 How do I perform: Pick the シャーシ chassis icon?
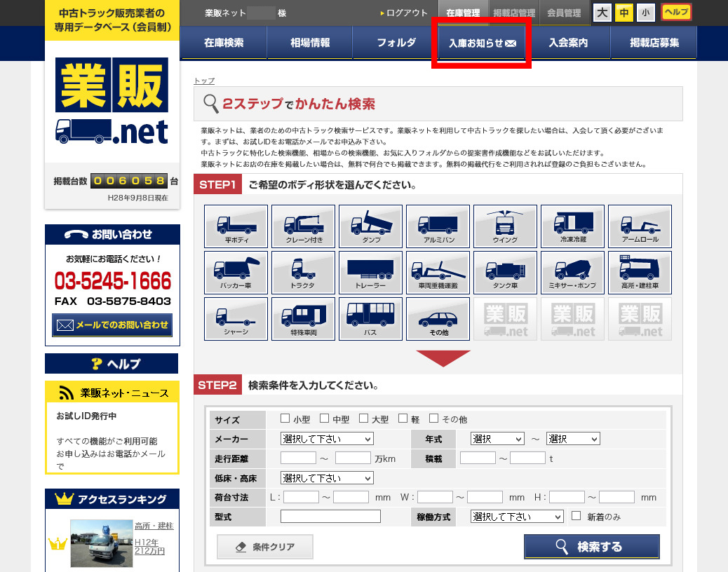pyautogui.click(x=236, y=319)
